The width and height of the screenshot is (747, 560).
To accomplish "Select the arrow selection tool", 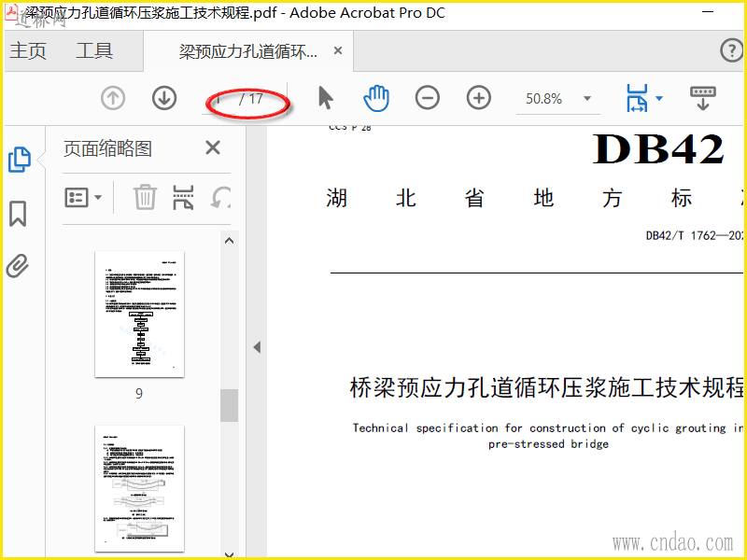I will click(326, 98).
